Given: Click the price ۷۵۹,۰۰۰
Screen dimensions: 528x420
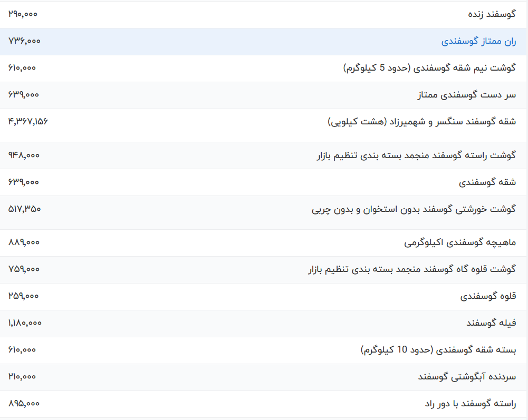Looking at the screenshot, I should tap(24, 269).
